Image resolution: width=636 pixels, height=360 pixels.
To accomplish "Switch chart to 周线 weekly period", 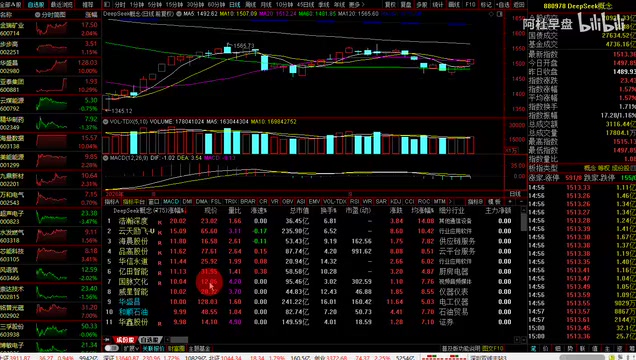I will pos(251,4).
